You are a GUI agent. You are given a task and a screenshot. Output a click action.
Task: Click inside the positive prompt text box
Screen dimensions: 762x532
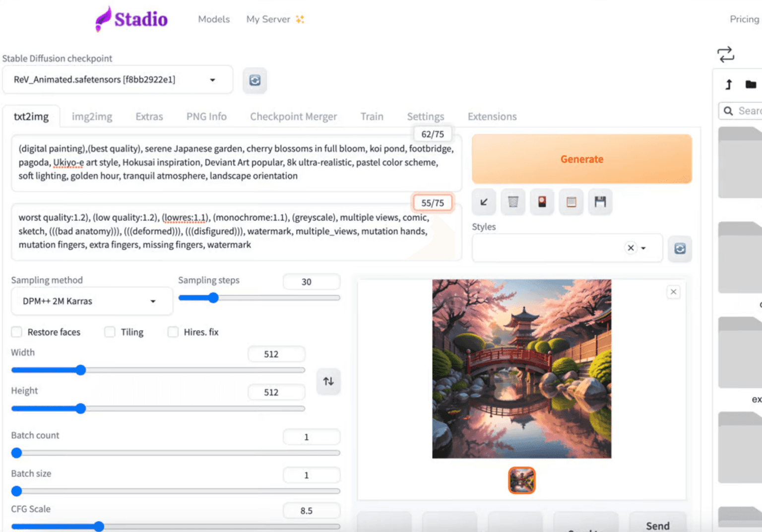(237, 163)
